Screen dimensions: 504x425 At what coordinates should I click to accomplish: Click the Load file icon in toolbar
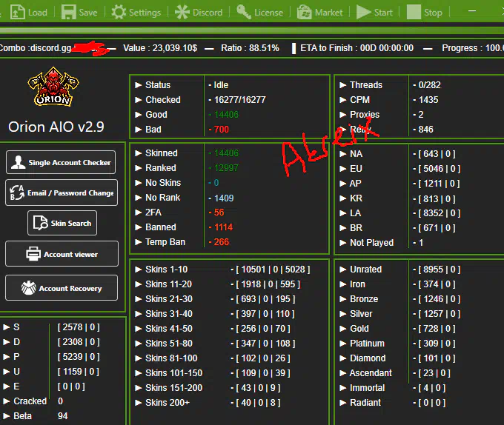click(x=15, y=12)
